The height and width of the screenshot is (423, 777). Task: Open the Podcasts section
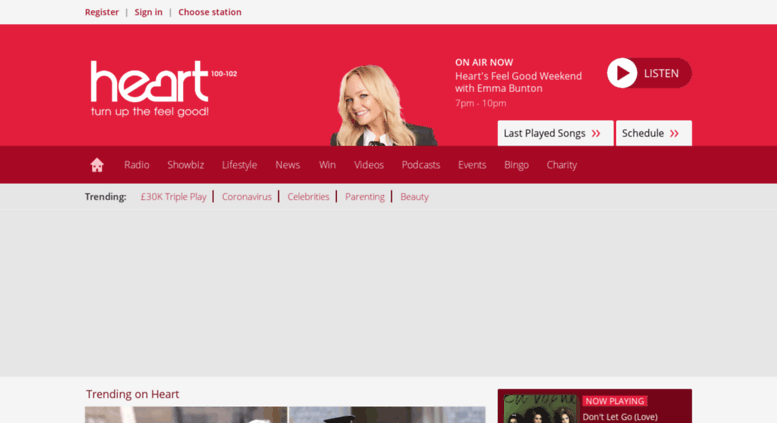[x=421, y=165]
